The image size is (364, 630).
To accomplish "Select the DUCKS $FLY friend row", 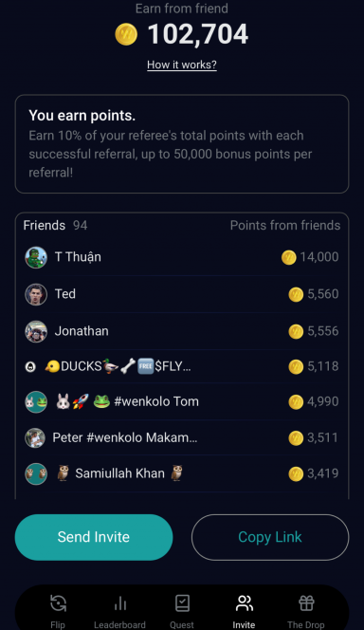I will [182, 366].
